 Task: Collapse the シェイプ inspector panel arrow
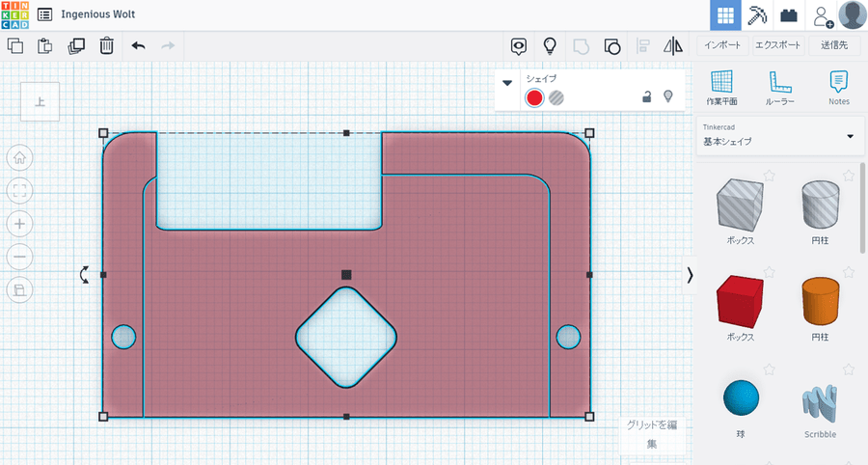click(x=507, y=83)
